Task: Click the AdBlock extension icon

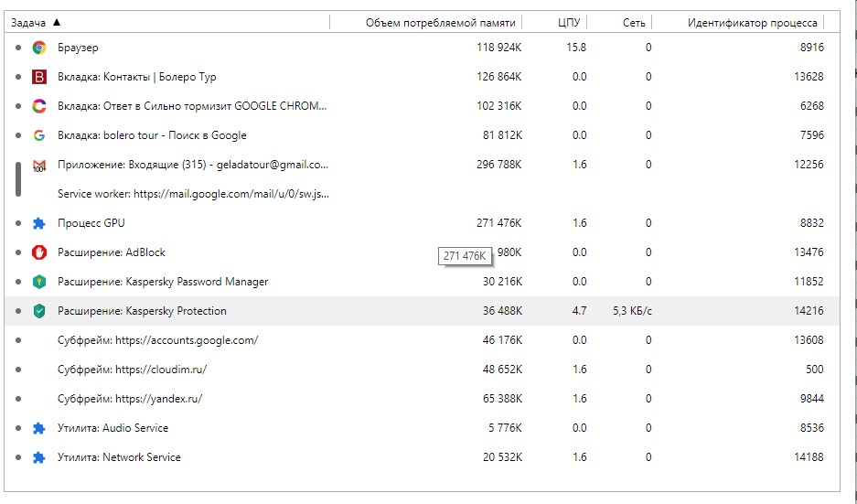Action: click(x=38, y=252)
